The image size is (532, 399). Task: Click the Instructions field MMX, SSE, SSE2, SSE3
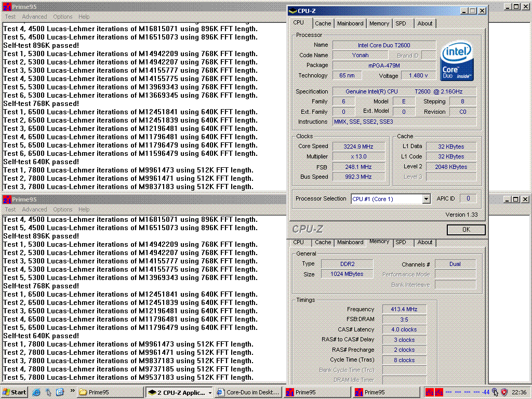tap(404, 122)
